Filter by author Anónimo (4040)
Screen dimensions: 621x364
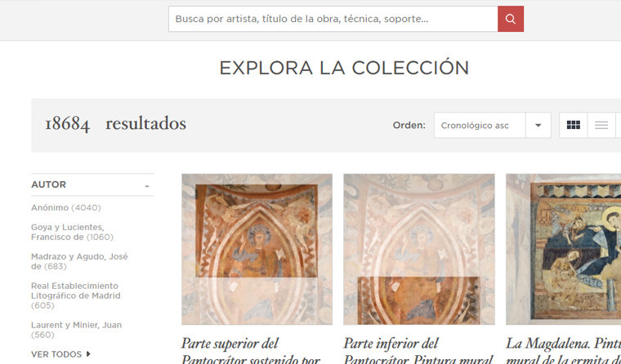tap(66, 207)
